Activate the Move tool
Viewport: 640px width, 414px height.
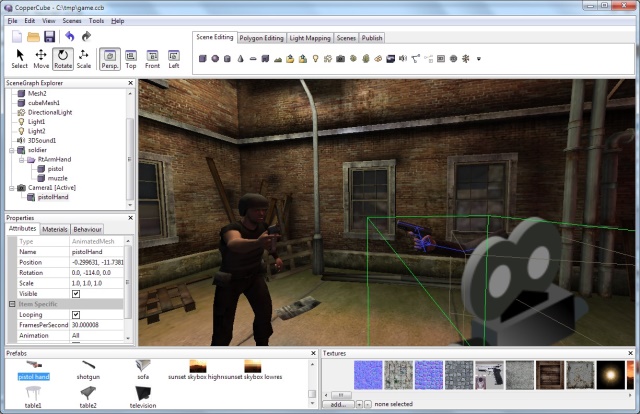pos(41,59)
